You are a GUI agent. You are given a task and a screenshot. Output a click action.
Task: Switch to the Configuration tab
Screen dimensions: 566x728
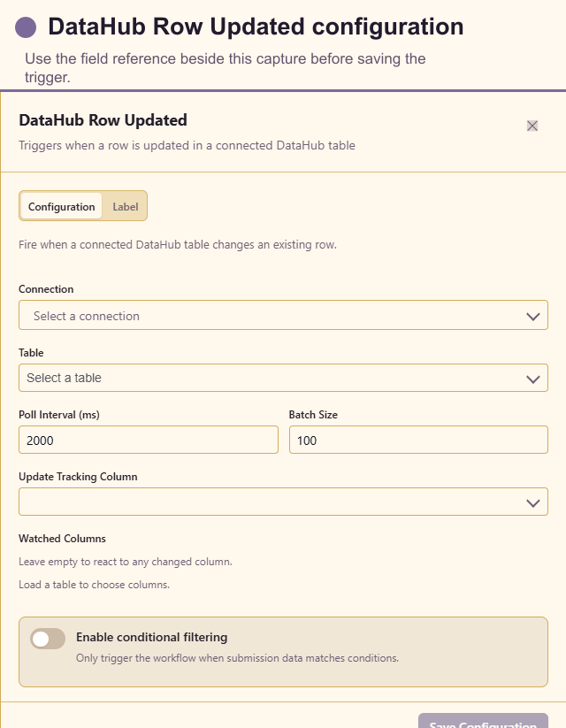tap(61, 207)
